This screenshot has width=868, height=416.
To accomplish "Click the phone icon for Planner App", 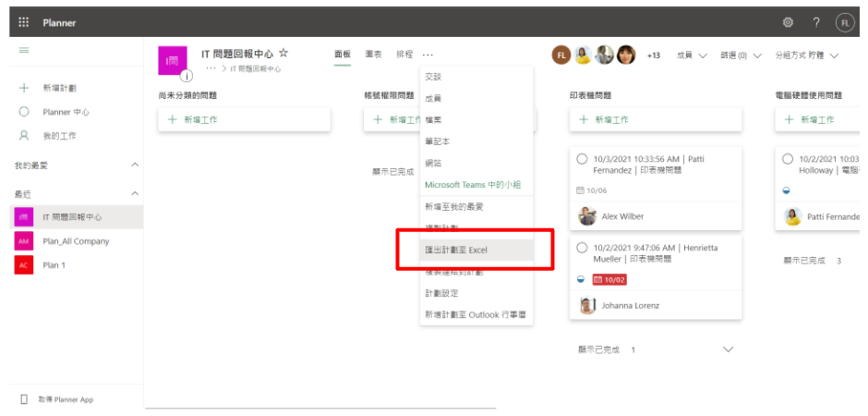I will tap(24, 399).
